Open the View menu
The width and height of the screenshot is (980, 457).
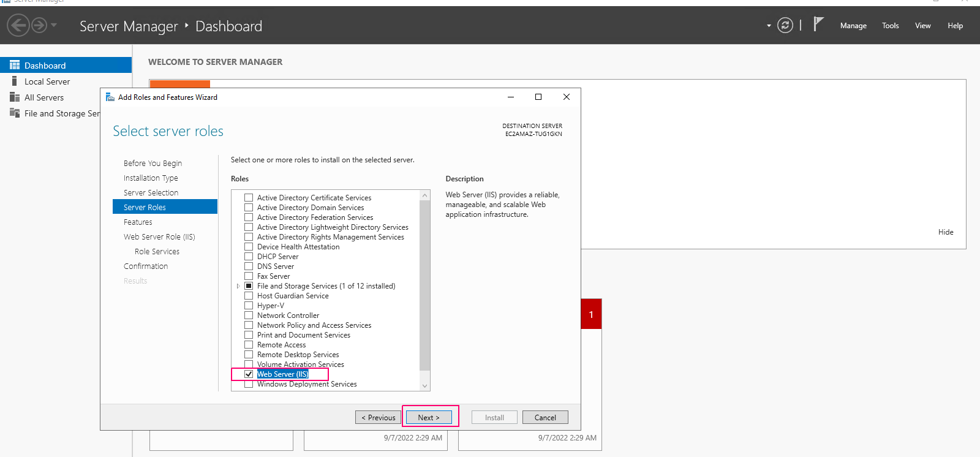923,26
